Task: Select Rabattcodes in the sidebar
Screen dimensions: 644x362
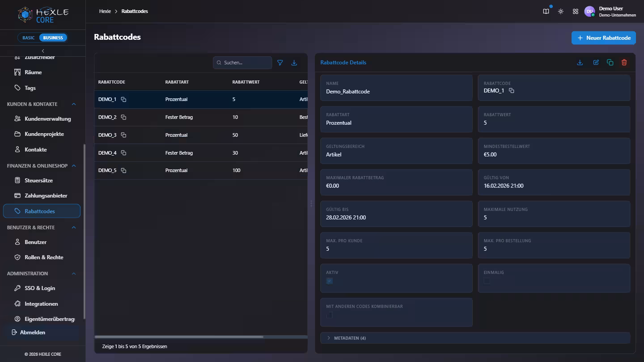Action: tap(42, 211)
